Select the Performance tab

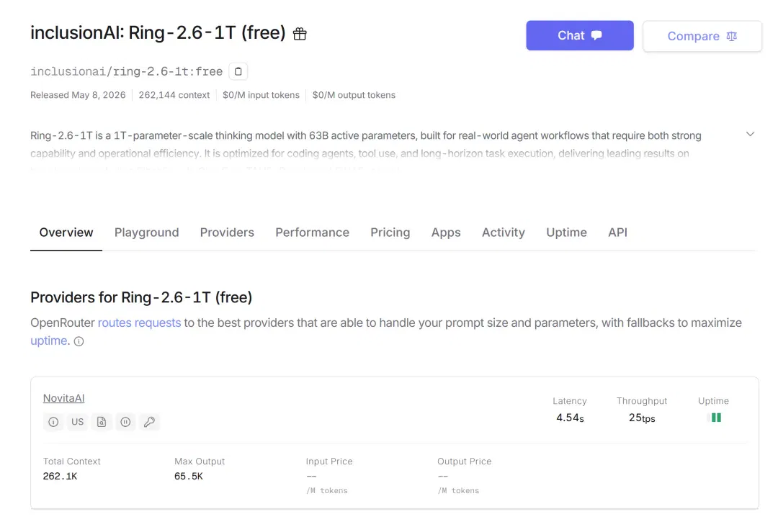click(x=312, y=233)
